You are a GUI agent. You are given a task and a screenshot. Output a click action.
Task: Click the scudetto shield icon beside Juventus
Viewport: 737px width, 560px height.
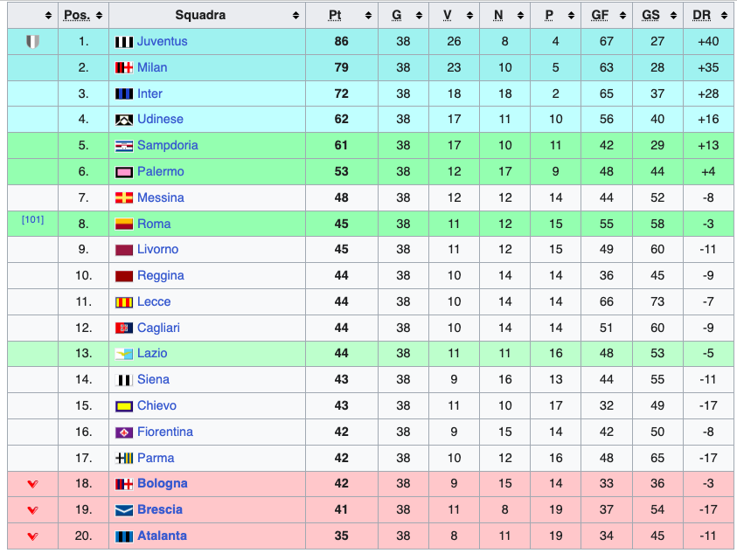[x=32, y=42]
